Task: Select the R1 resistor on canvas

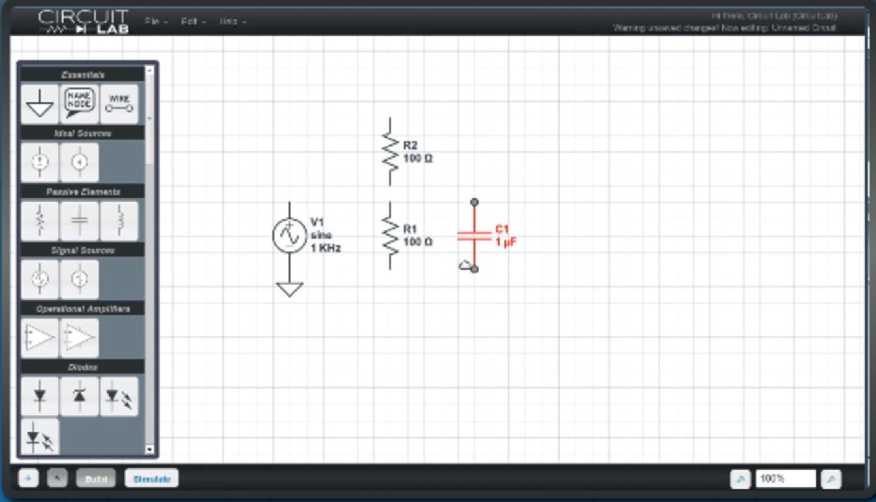Action: [x=390, y=236]
